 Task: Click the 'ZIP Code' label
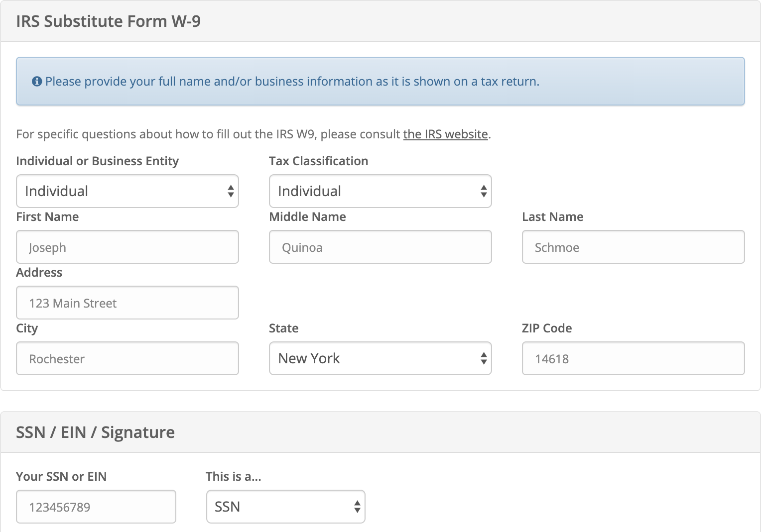click(547, 328)
